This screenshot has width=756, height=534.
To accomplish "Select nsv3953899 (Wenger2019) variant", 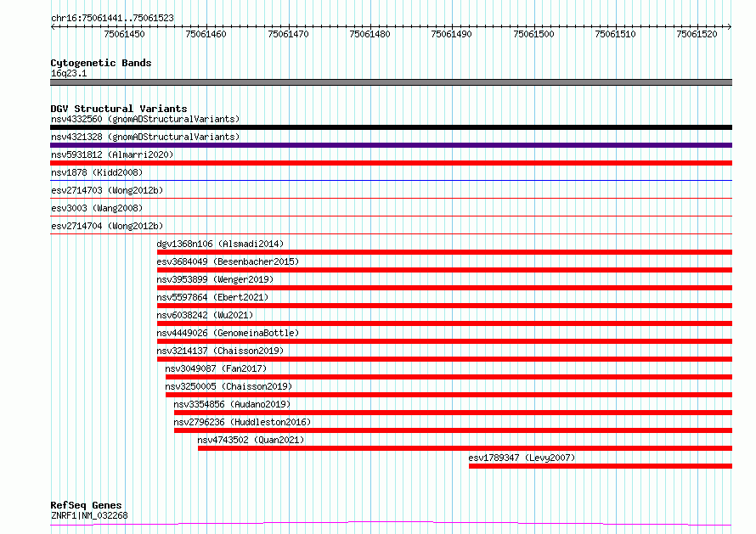I will [x=215, y=279].
